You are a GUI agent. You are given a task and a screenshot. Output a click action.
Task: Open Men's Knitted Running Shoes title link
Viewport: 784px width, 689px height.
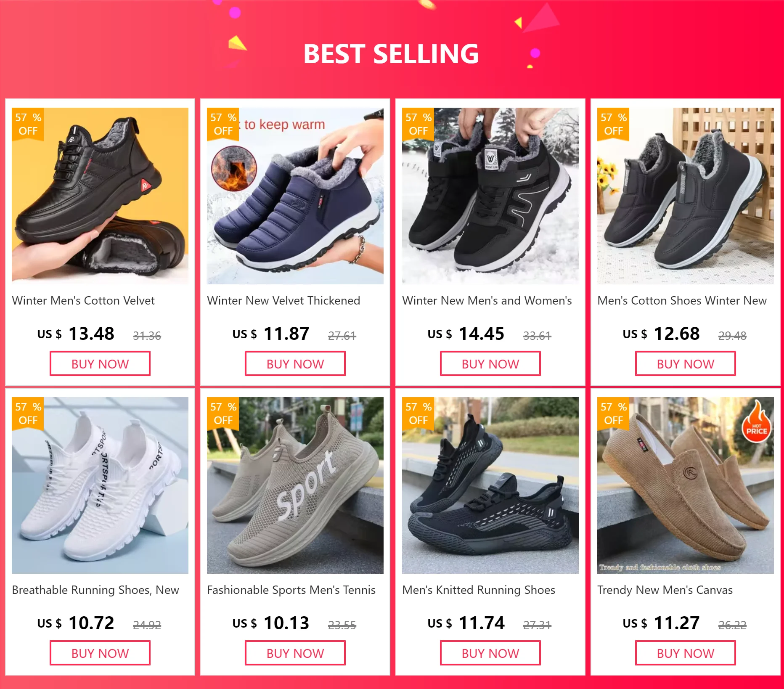(479, 590)
